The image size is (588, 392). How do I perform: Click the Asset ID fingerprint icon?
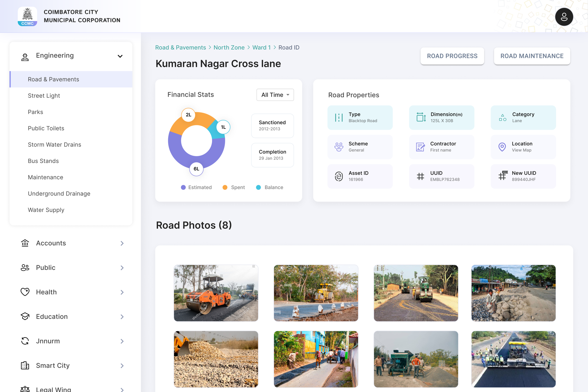339,176
